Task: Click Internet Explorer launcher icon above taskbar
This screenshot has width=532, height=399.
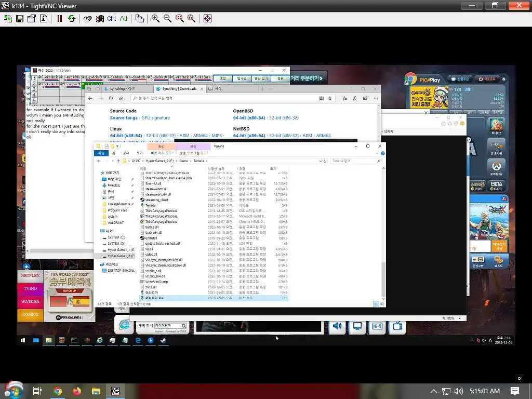Action: pos(124,325)
